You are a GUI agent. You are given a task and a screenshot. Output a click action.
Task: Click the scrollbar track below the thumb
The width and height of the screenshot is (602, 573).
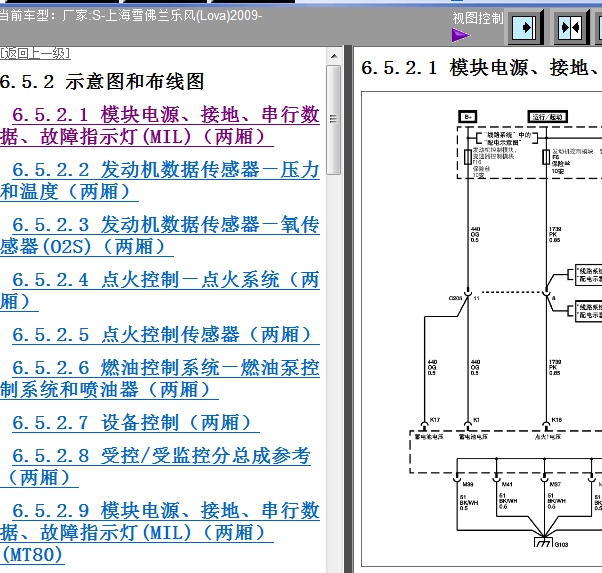(334, 373)
